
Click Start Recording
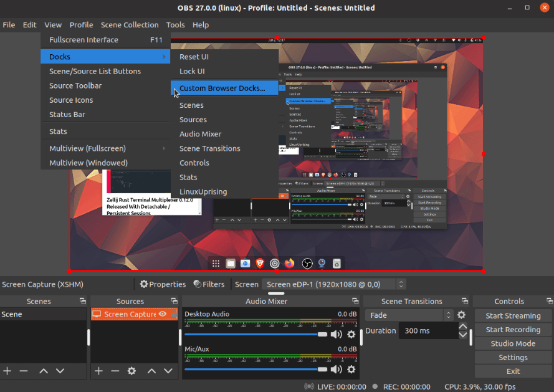[x=513, y=330]
